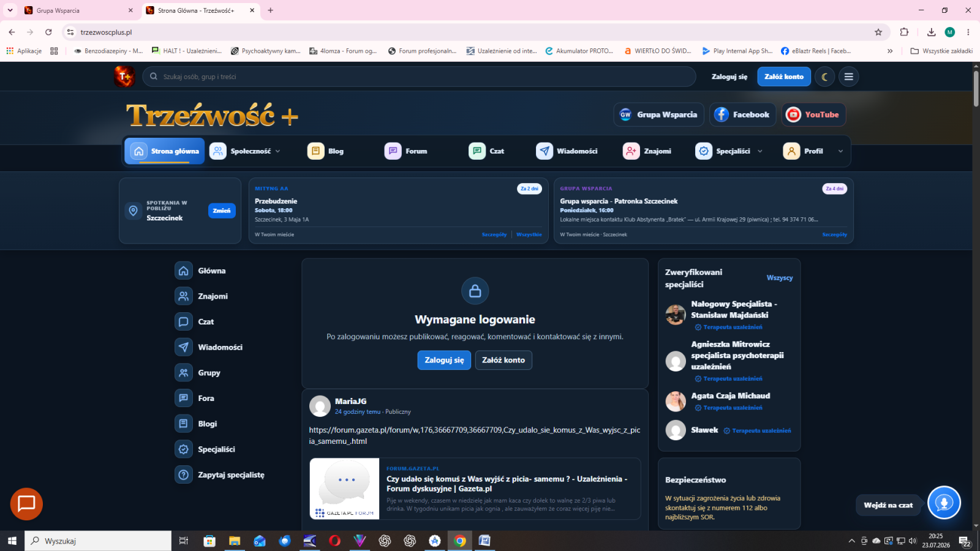
Task: Click the Wejdź na czat button
Action: tap(888, 505)
